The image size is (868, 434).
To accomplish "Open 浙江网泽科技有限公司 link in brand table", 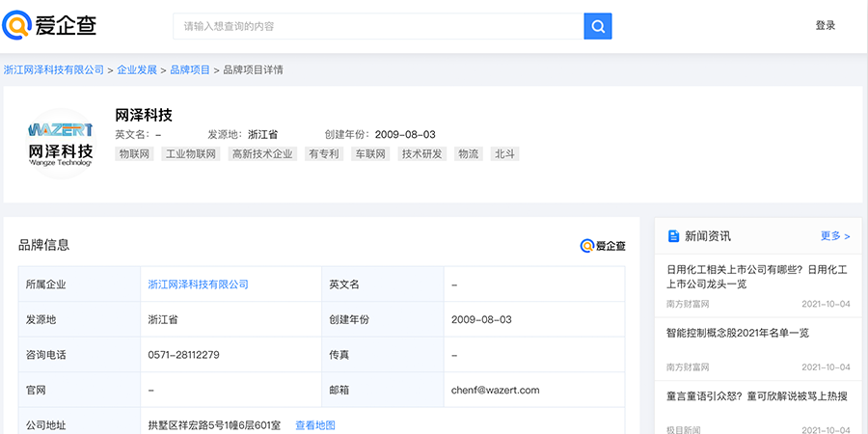I will (x=198, y=285).
